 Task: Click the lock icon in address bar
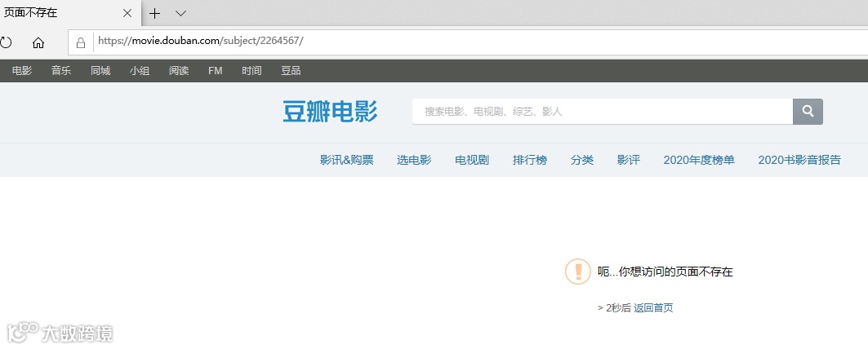(x=81, y=42)
